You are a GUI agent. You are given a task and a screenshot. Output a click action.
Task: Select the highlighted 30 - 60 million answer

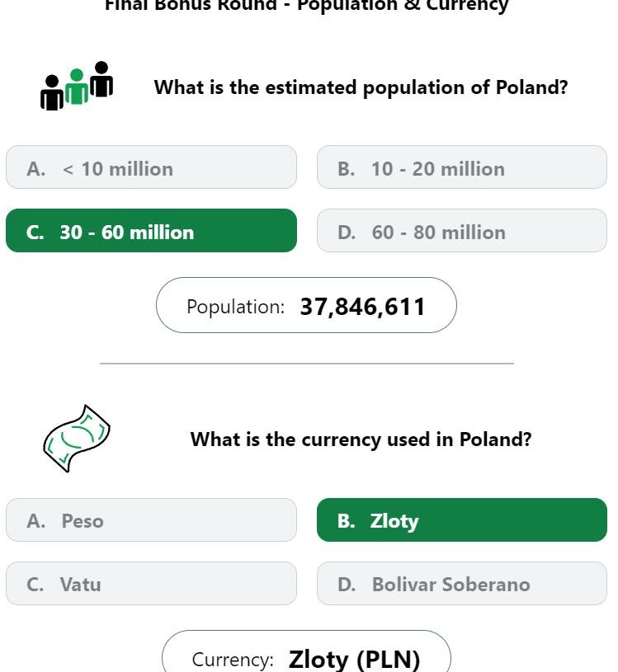151,231
